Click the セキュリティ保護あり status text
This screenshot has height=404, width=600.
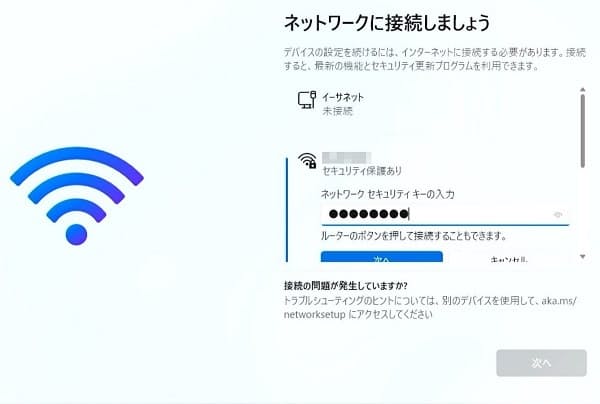pyautogui.click(x=362, y=171)
